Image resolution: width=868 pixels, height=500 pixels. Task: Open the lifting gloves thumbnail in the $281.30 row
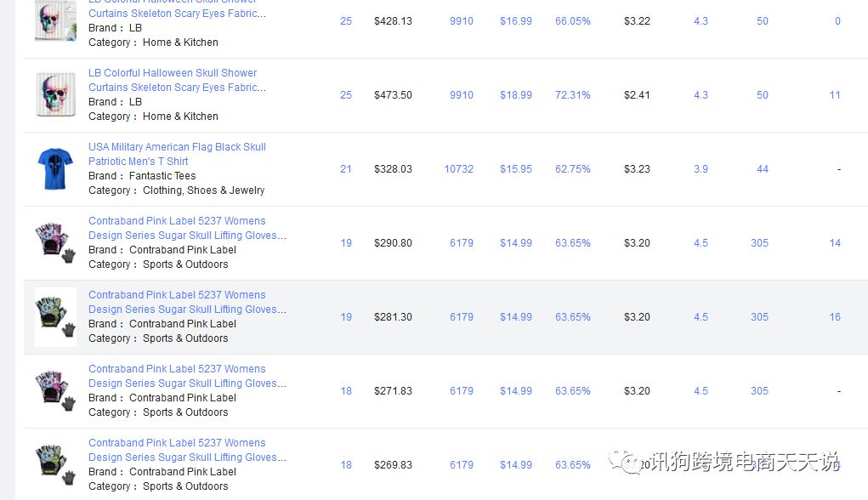(55, 317)
